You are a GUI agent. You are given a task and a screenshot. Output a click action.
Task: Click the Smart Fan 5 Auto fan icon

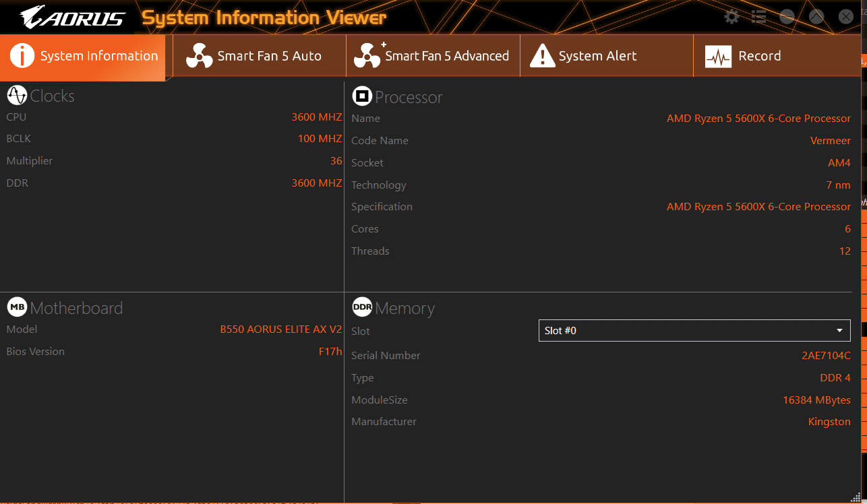click(200, 56)
